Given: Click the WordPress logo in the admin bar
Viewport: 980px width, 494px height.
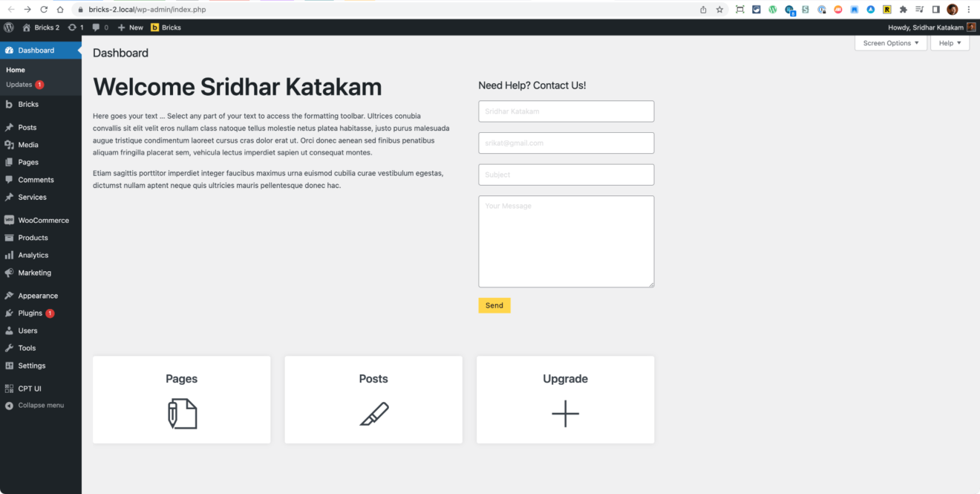Looking at the screenshot, I should pyautogui.click(x=8, y=27).
